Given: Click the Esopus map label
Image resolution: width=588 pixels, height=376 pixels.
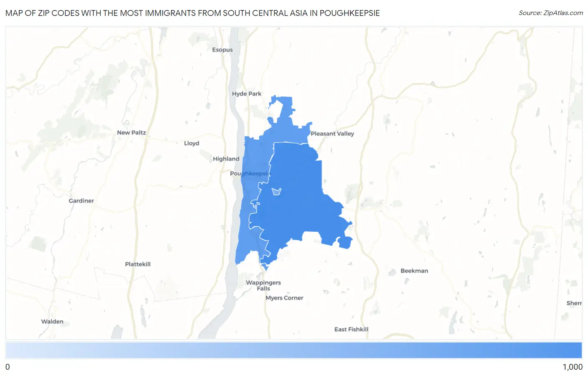Looking at the screenshot, I should pos(222,50).
